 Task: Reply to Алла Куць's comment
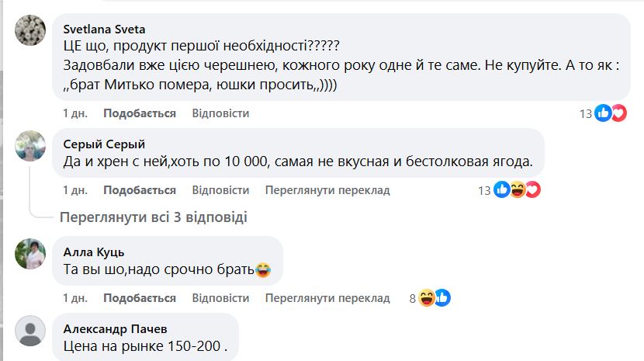point(220,298)
